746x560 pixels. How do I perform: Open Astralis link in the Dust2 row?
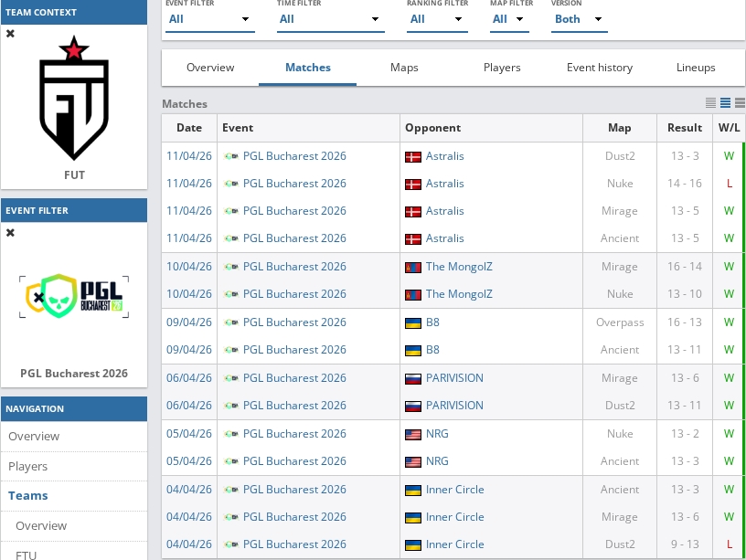point(444,156)
